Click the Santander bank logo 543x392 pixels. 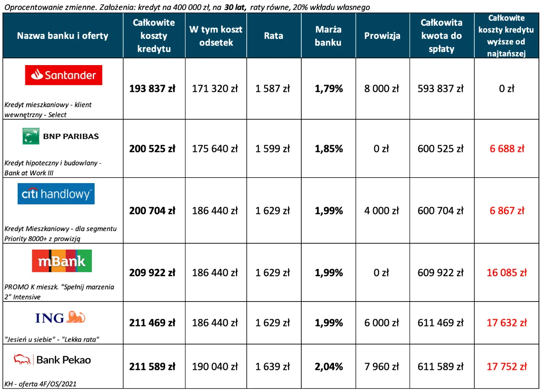pos(63,75)
